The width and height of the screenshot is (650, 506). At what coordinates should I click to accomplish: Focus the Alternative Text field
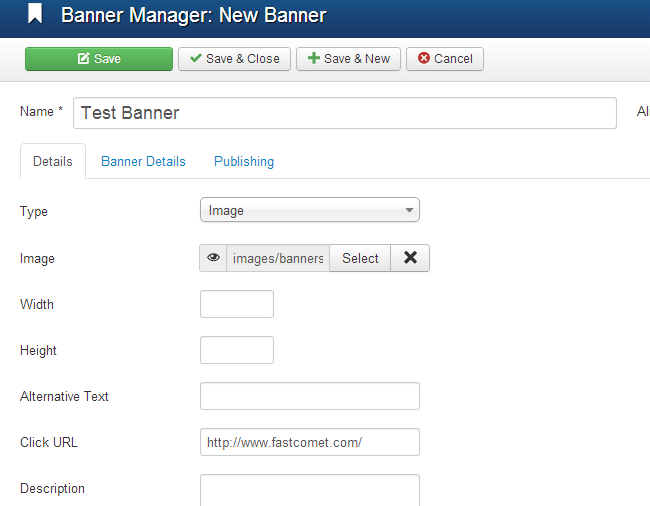[309, 396]
